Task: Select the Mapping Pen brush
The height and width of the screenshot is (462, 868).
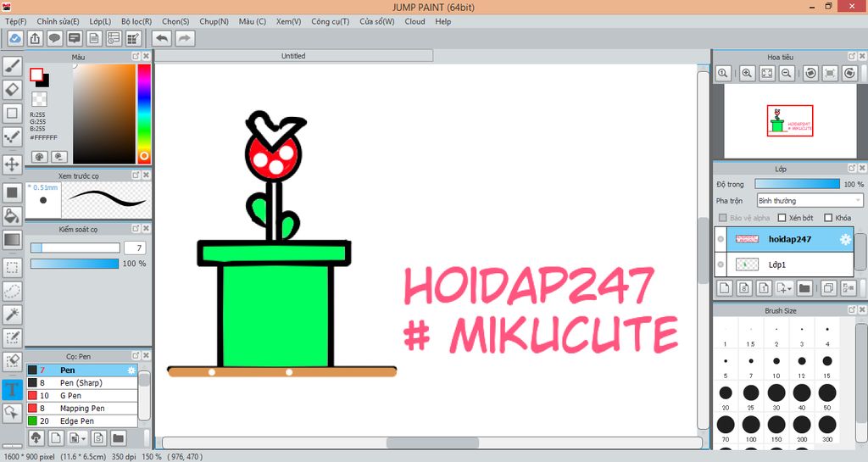Action: coord(82,409)
